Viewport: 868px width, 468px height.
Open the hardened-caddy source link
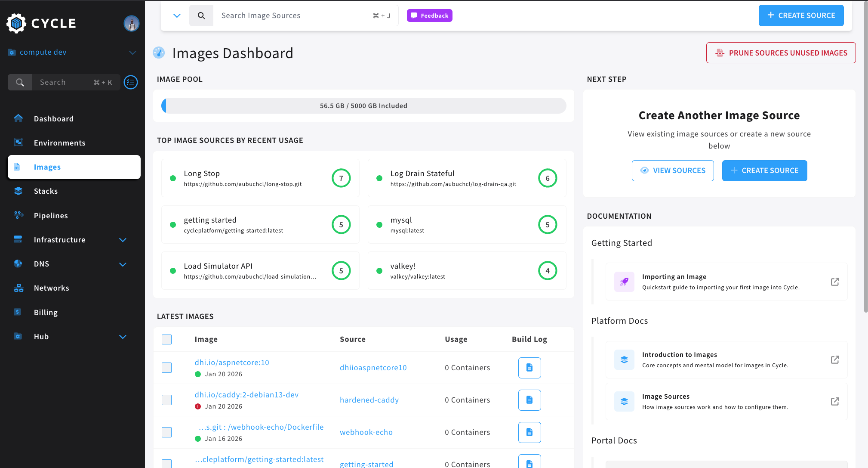click(x=369, y=400)
